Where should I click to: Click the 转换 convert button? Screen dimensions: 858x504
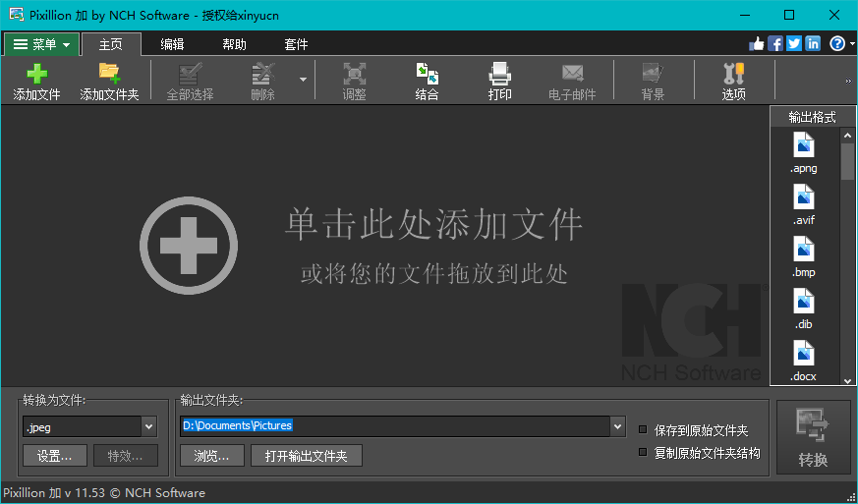[813, 438]
